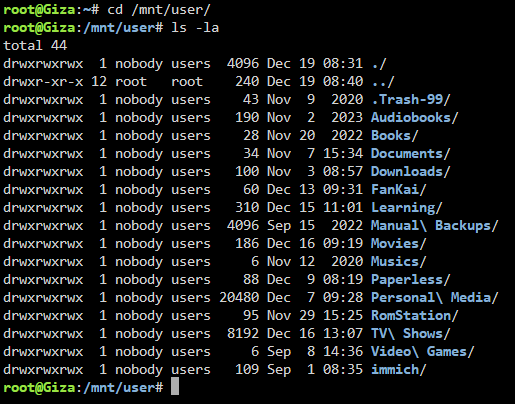Image resolution: width=515 pixels, height=404 pixels.
Task: Click the size '109' on immich row
Action: (247, 370)
